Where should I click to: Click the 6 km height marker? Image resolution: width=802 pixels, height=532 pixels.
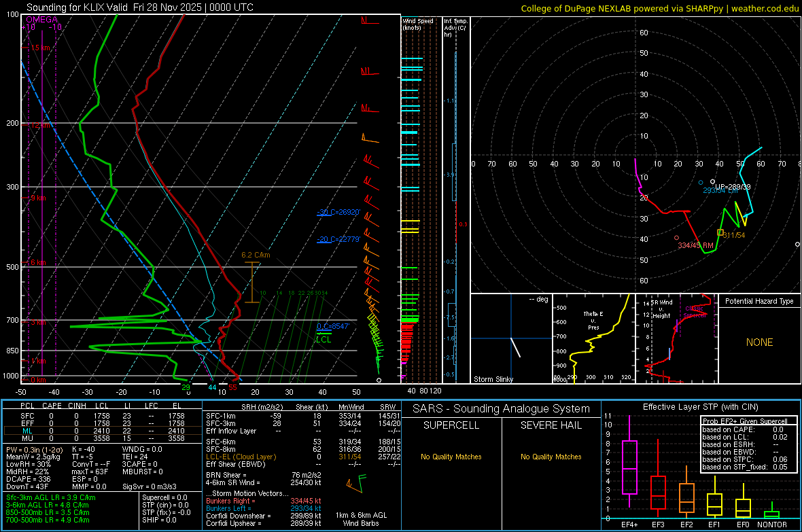[x=38, y=262]
